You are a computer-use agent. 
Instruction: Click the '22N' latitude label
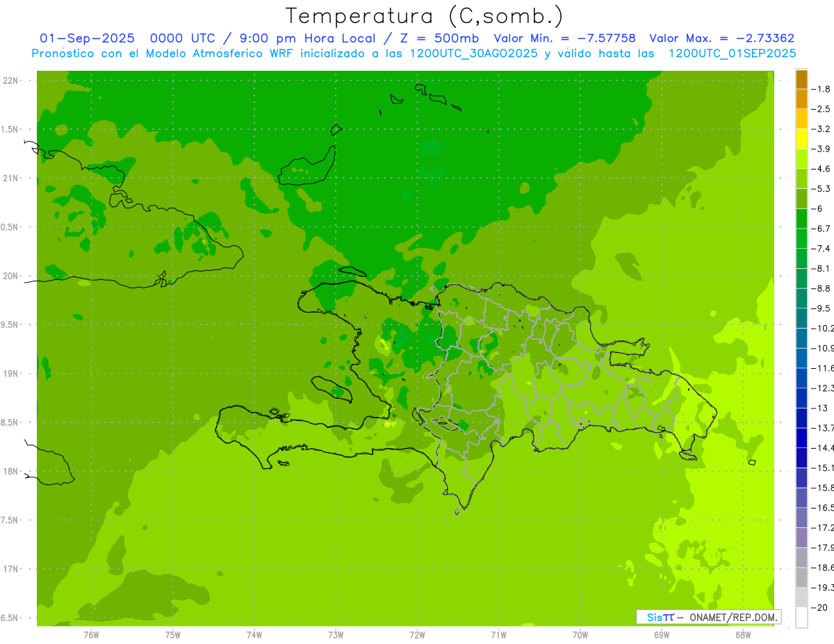(10, 81)
